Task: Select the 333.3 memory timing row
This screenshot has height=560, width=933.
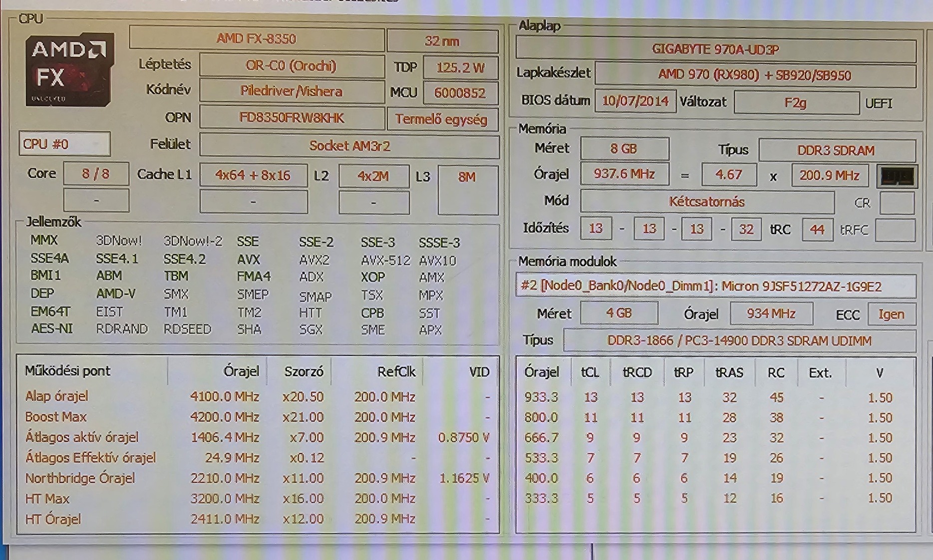Action: [x=716, y=498]
